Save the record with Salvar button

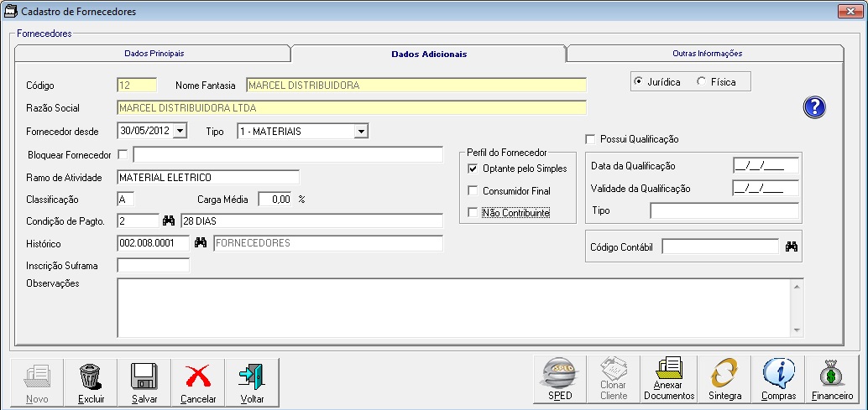pos(144,383)
